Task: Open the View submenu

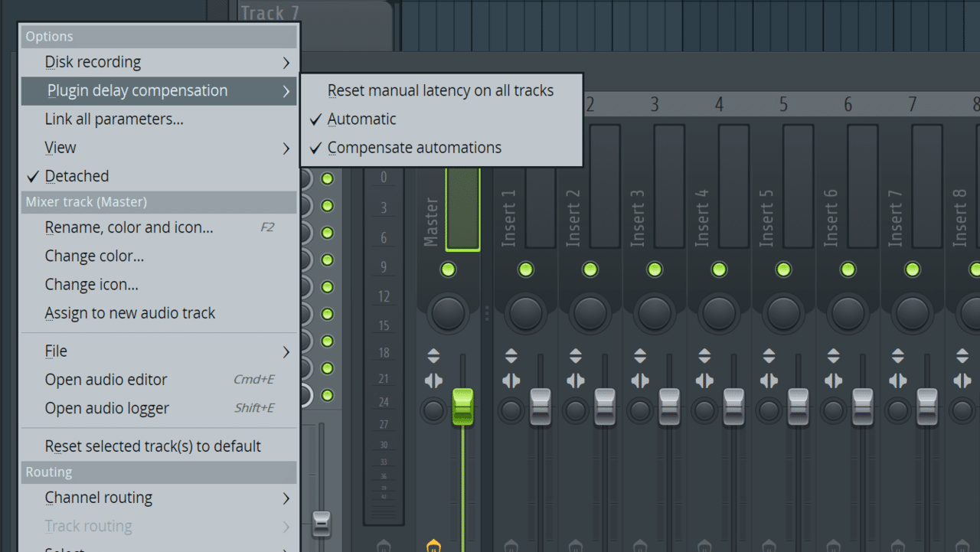Action: coord(58,147)
